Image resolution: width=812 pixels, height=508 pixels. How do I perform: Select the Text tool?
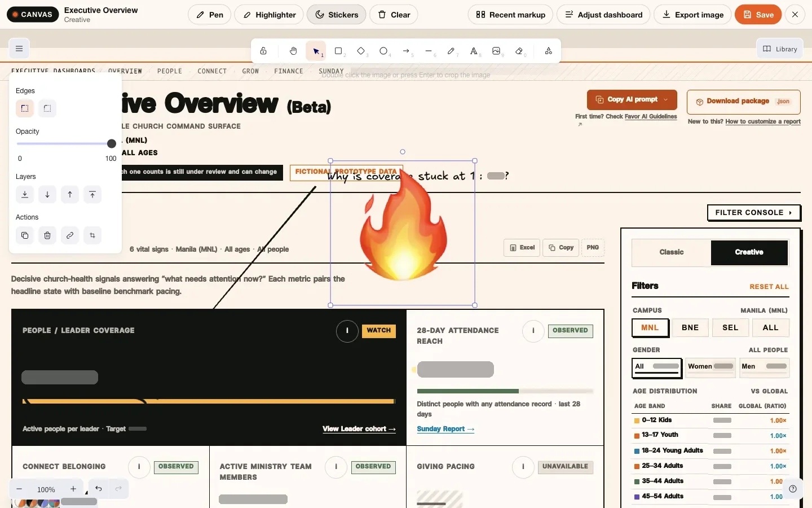474,51
